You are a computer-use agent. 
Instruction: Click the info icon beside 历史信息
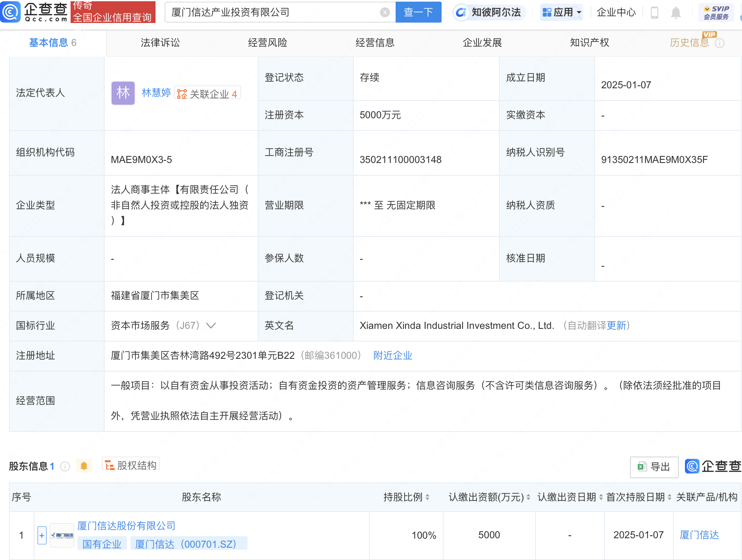coord(720,43)
